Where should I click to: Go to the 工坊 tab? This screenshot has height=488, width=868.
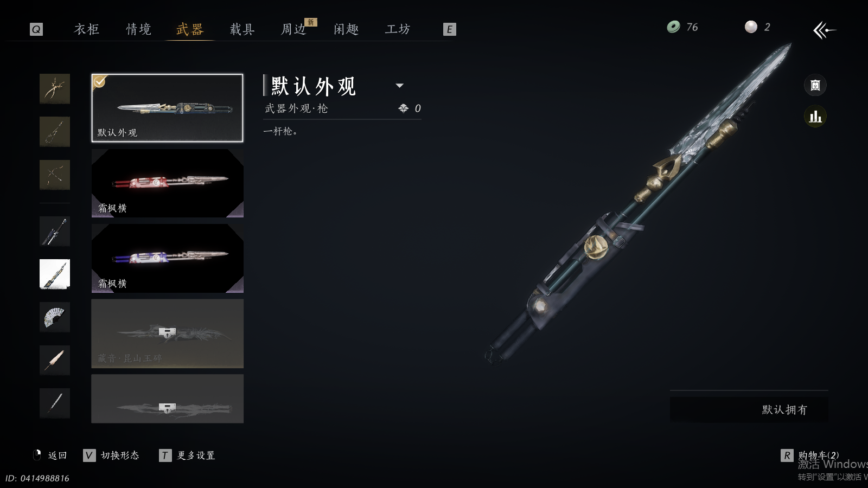pos(398,29)
